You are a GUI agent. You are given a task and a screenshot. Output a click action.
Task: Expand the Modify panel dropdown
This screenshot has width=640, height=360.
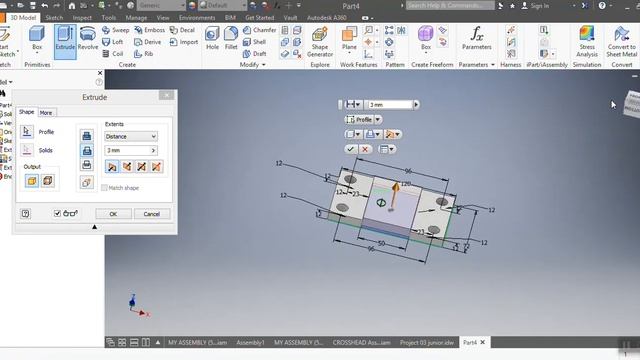click(264, 65)
